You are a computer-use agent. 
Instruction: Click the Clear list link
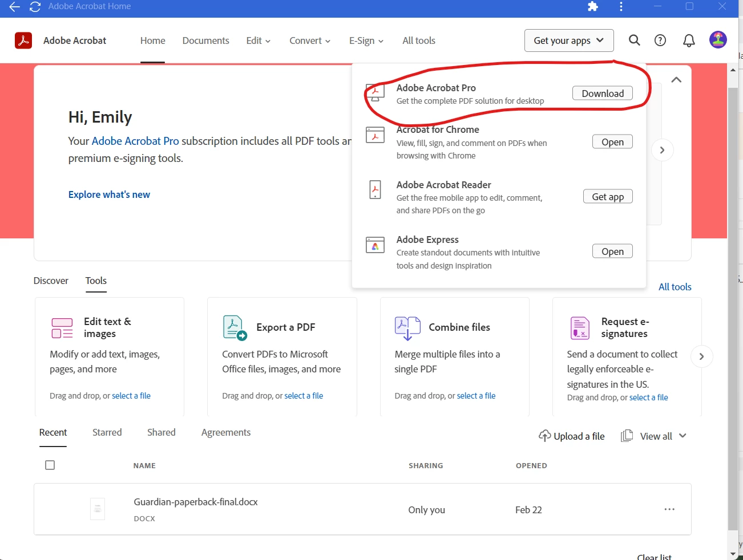point(654,557)
